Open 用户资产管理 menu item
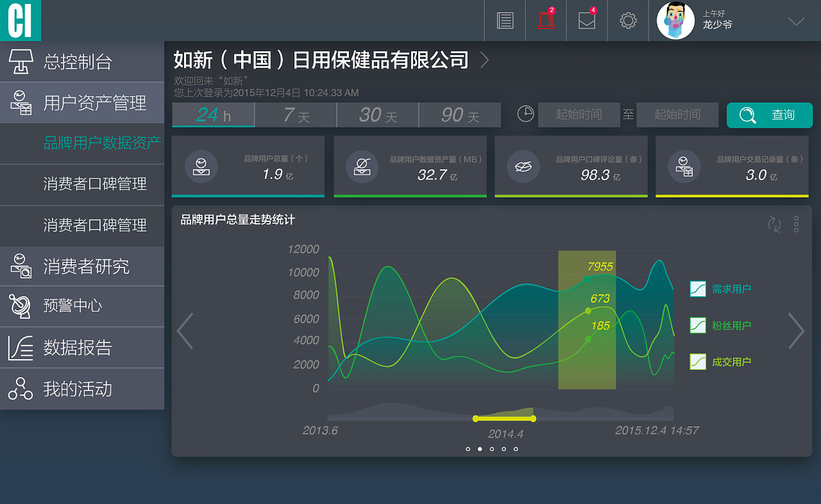This screenshot has height=504, width=821. click(82, 103)
